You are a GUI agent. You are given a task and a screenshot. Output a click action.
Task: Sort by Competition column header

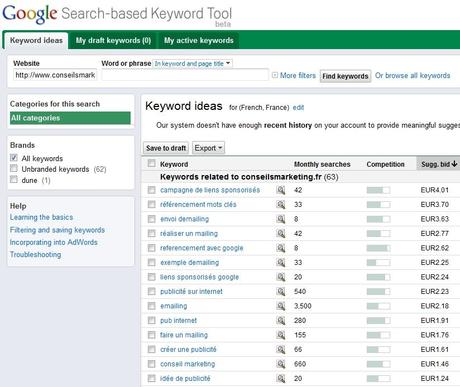click(385, 164)
